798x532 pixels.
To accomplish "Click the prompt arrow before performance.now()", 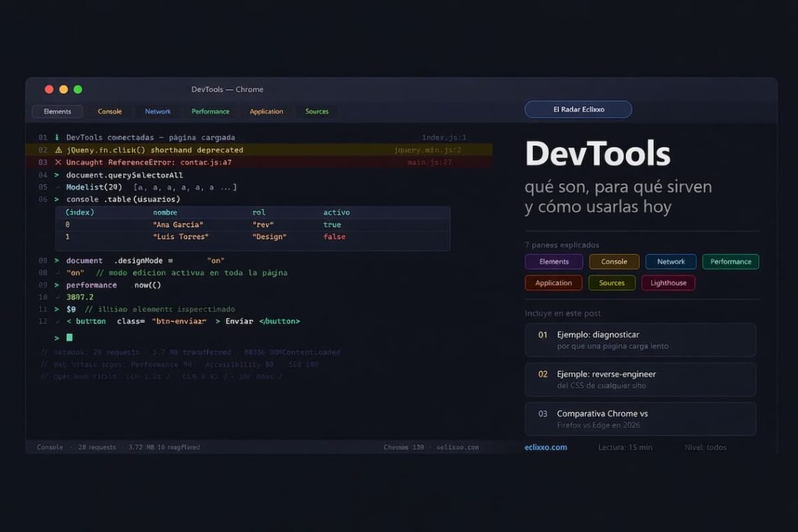I will (x=57, y=285).
